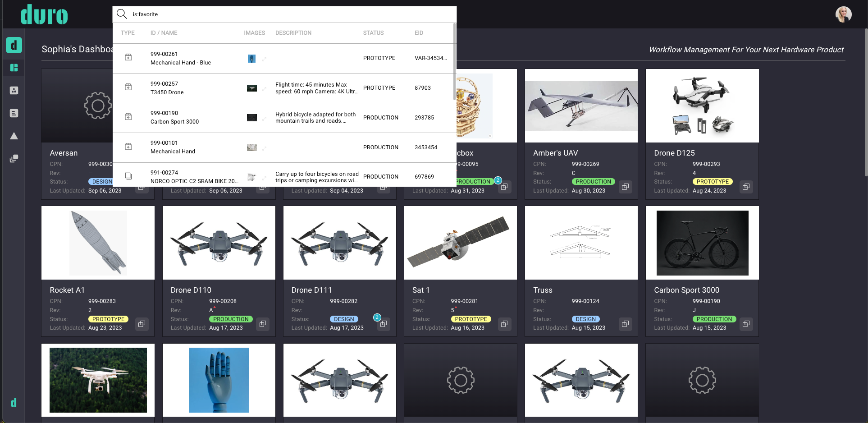
Task: Open the Documents list icon in the sidebar
Action: click(x=14, y=113)
